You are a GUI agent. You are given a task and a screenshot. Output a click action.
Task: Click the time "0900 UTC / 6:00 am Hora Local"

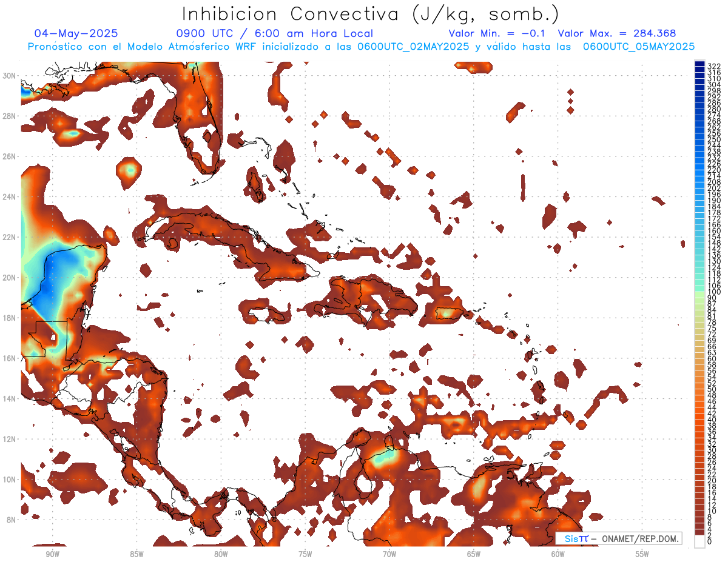coord(274,33)
